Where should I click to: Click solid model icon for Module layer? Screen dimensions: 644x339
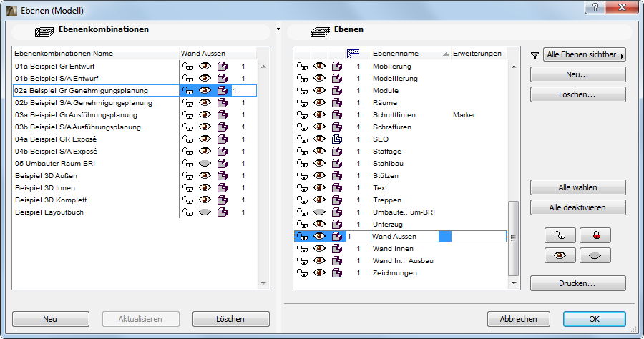337,91
